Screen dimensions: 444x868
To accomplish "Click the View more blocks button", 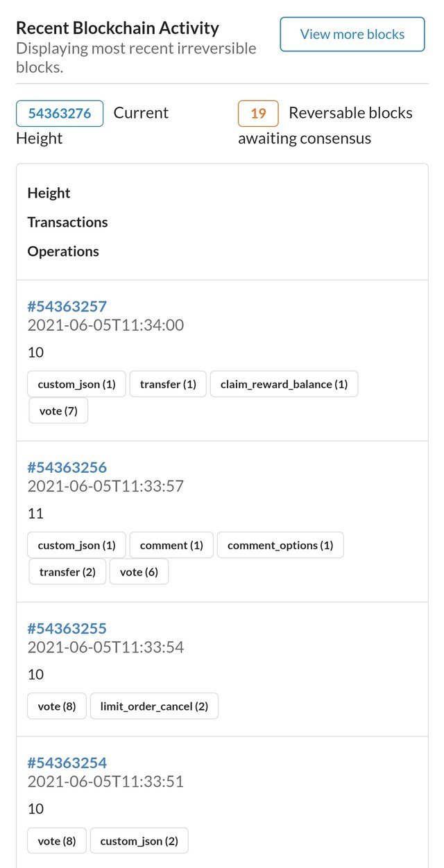I will [352, 34].
